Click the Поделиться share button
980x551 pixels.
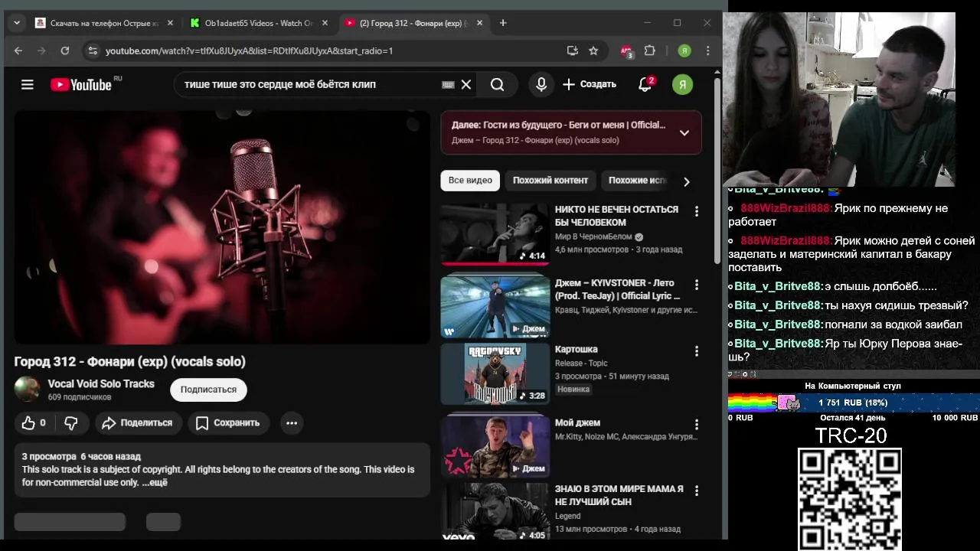pyautogui.click(x=137, y=422)
